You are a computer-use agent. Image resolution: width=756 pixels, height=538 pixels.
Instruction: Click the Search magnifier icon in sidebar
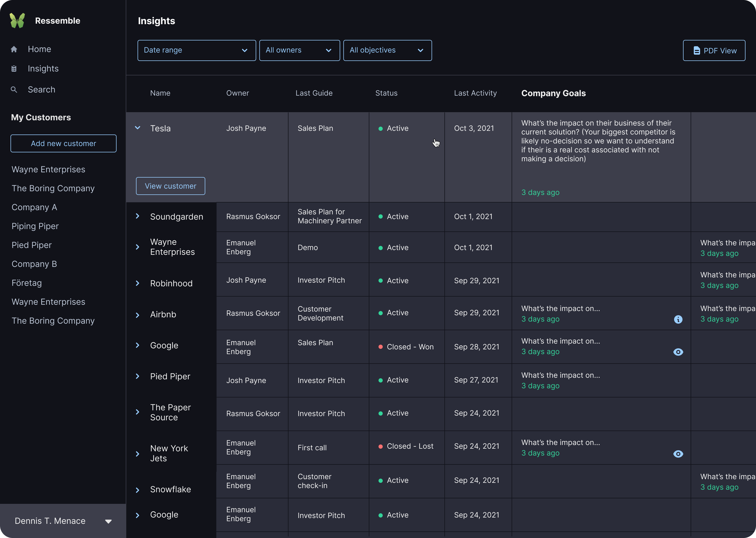pyautogui.click(x=14, y=89)
